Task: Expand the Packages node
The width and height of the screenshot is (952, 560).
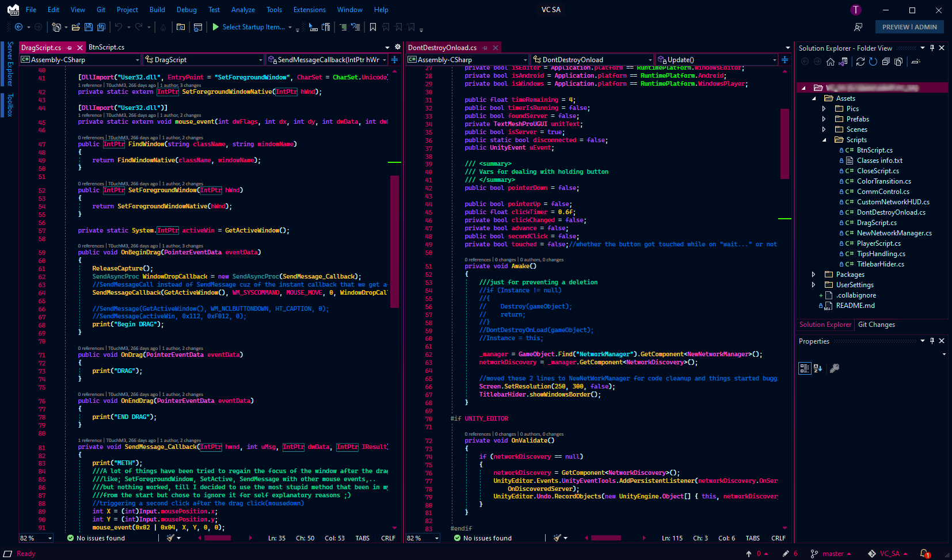Action: pyautogui.click(x=813, y=274)
